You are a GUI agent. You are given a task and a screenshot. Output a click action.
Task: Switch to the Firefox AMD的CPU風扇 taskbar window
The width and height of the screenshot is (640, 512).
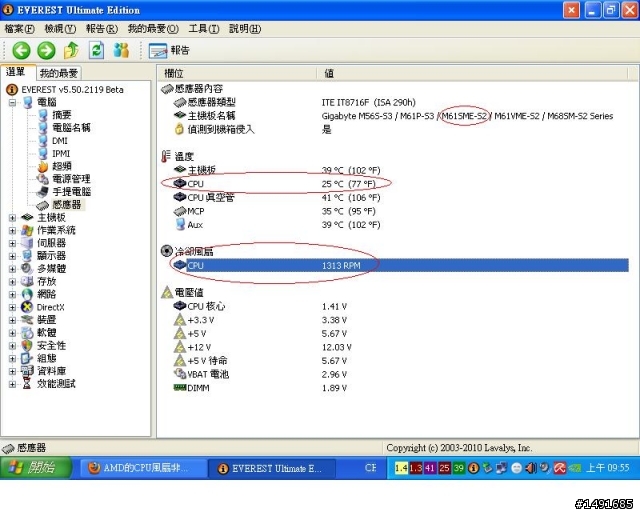[143, 468]
